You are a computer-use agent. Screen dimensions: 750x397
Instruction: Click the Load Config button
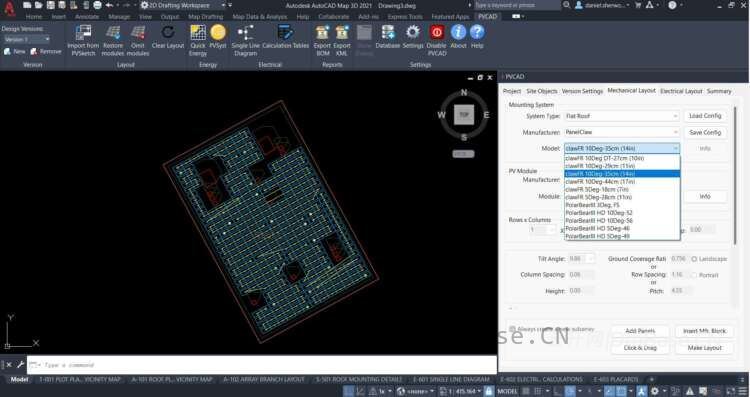705,116
